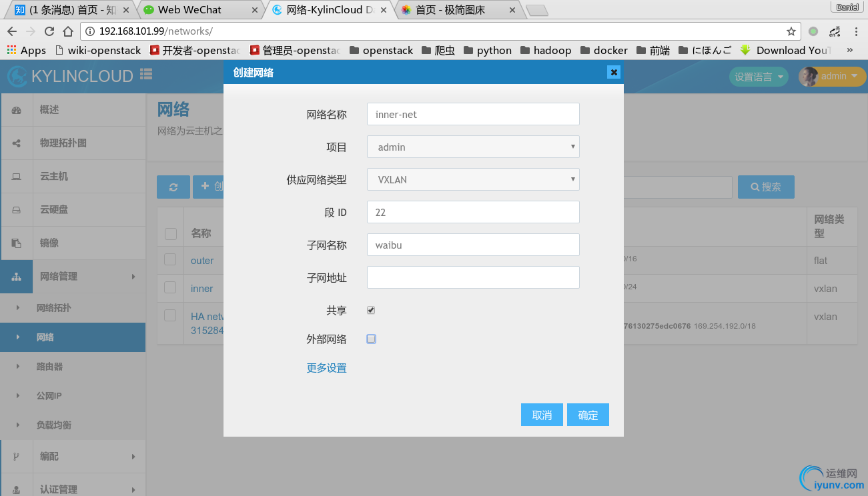Open 云主机 sidebar item
The width and height of the screenshot is (868, 496).
pyautogui.click(x=73, y=176)
